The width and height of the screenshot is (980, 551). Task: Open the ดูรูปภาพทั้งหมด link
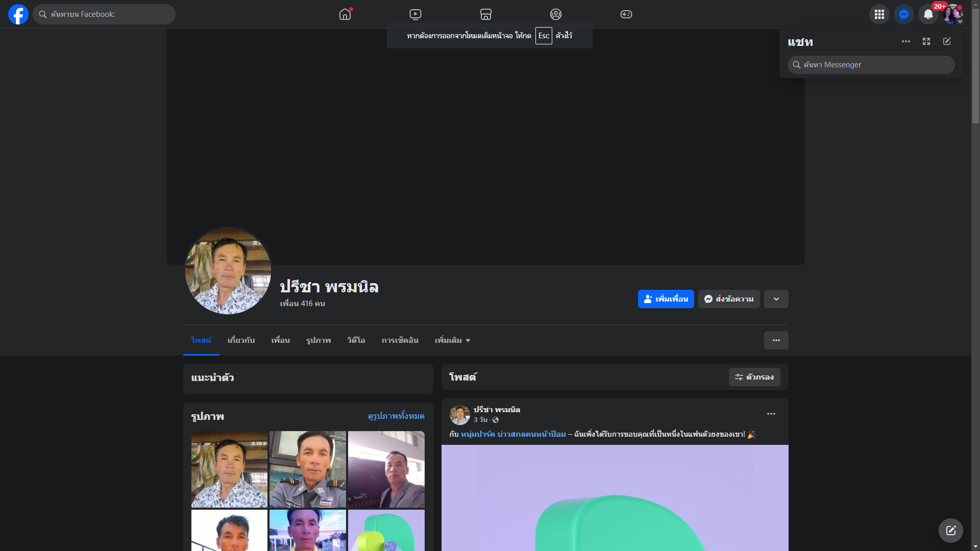click(x=396, y=416)
